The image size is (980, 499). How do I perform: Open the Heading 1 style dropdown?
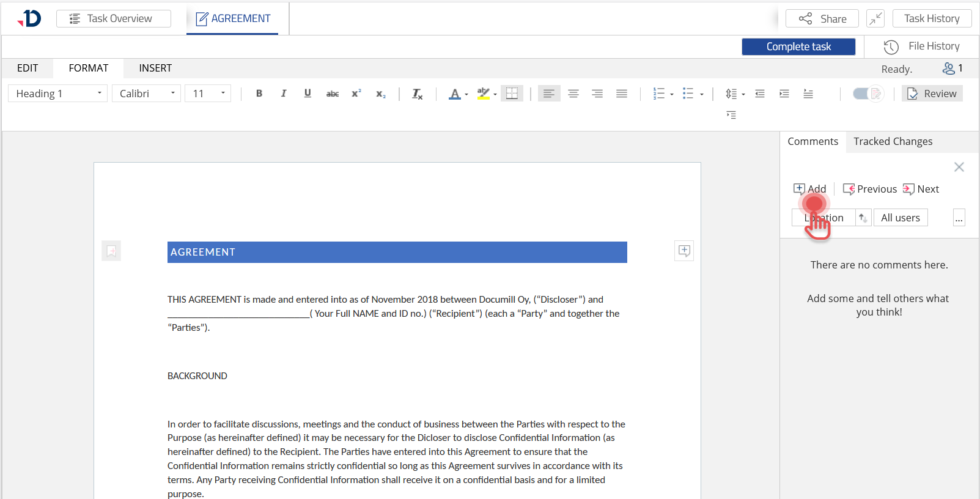(x=58, y=94)
